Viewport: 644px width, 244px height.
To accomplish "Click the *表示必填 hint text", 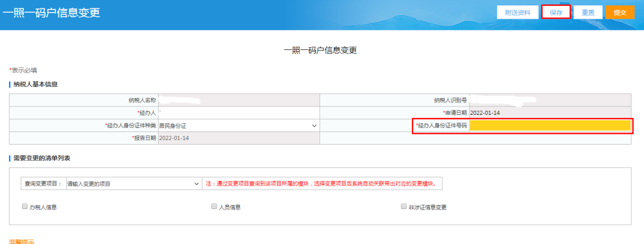I will pos(23,71).
